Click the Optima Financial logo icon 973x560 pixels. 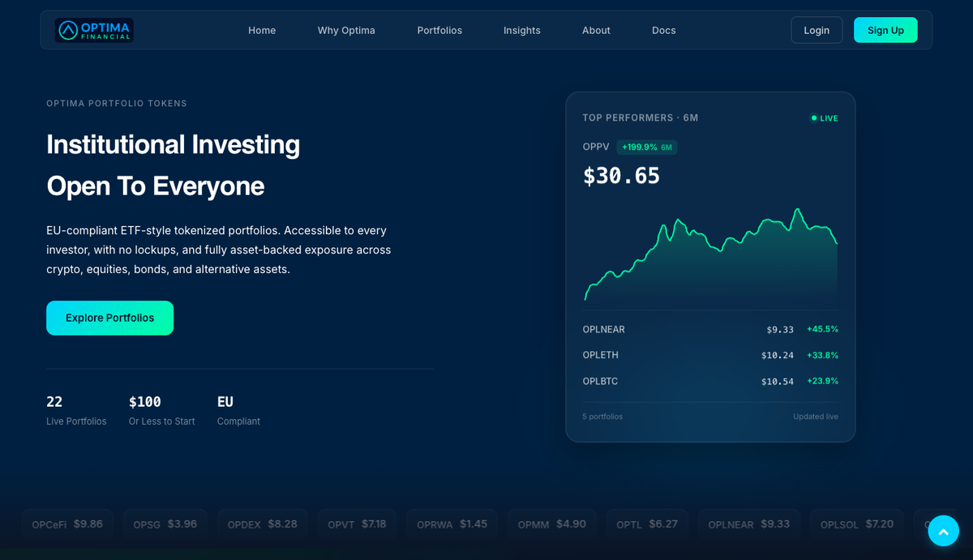[x=68, y=29]
